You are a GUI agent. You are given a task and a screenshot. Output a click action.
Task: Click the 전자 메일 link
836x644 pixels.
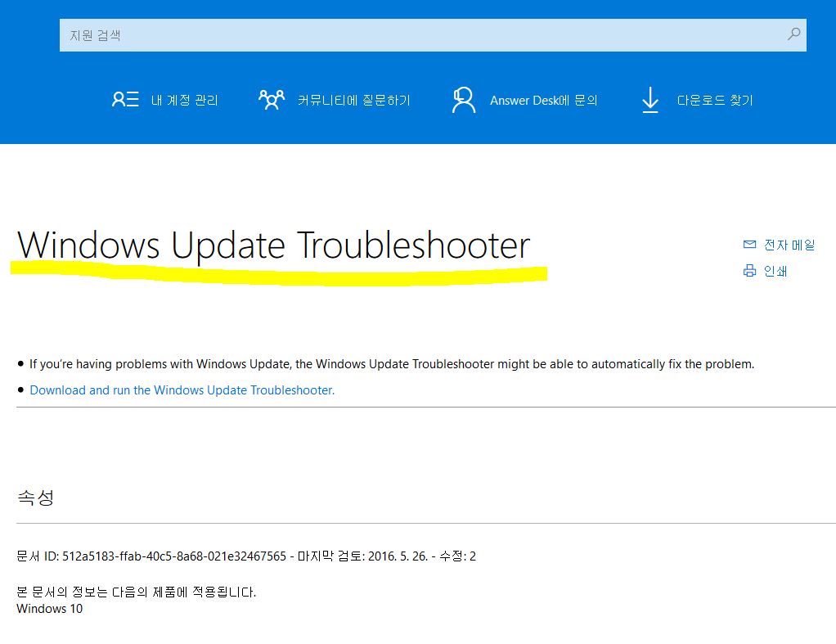[789, 245]
